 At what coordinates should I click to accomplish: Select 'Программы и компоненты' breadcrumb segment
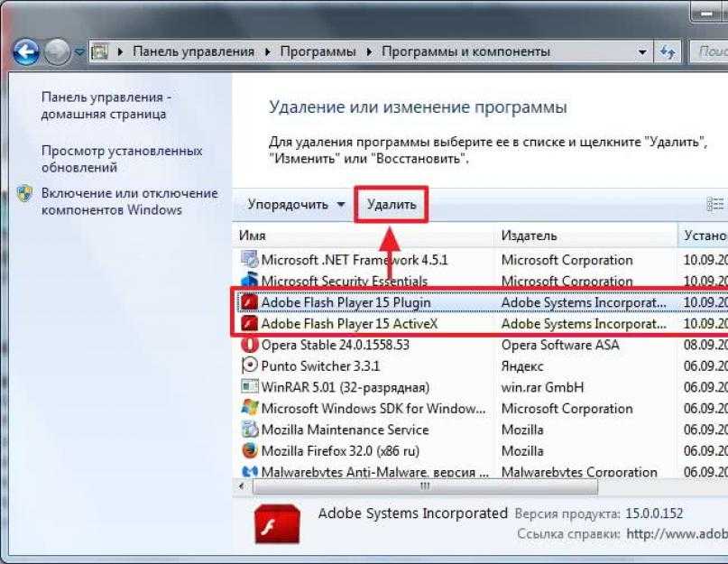[465, 51]
